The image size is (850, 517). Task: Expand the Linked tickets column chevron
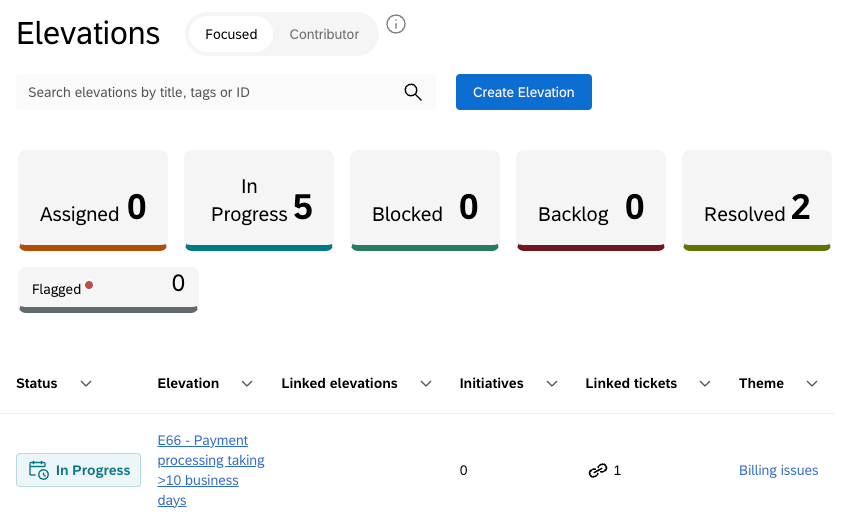705,384
